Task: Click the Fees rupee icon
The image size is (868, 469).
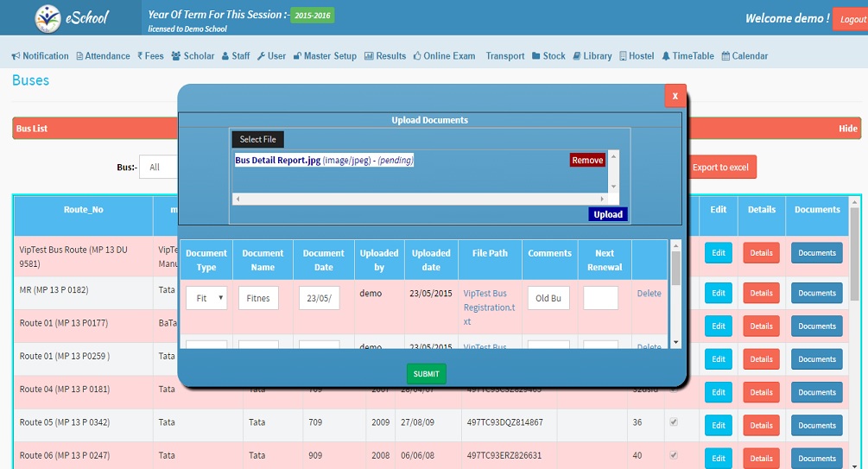Action: pos(140,56)
